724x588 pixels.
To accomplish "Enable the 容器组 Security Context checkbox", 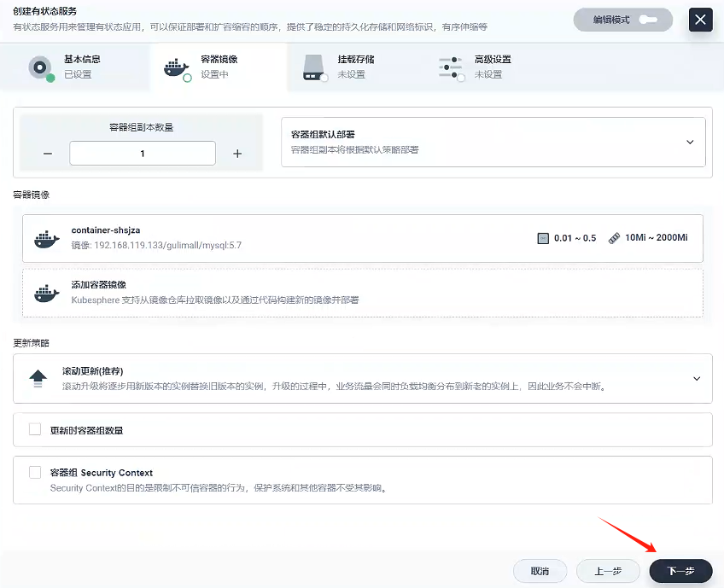I will pos(35,472).
